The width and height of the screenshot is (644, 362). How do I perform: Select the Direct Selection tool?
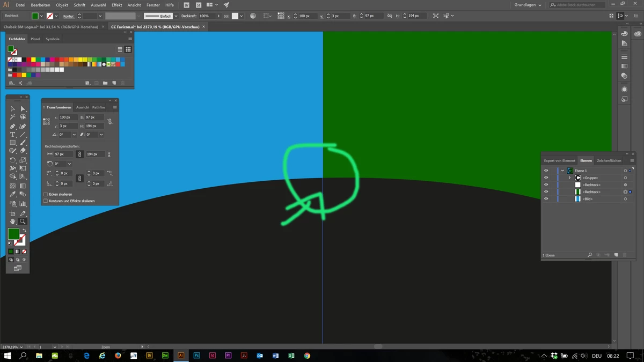(x=23, y=109)
